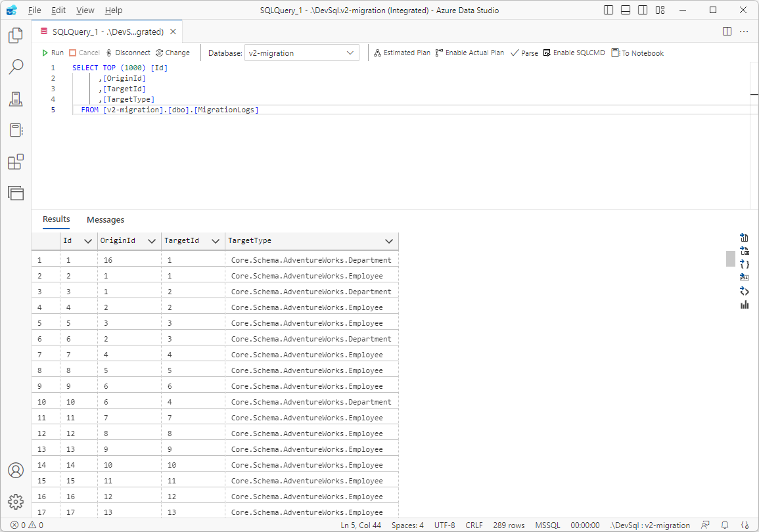Open the notifications bell
759x532 pixels.
tap(725, 525)
